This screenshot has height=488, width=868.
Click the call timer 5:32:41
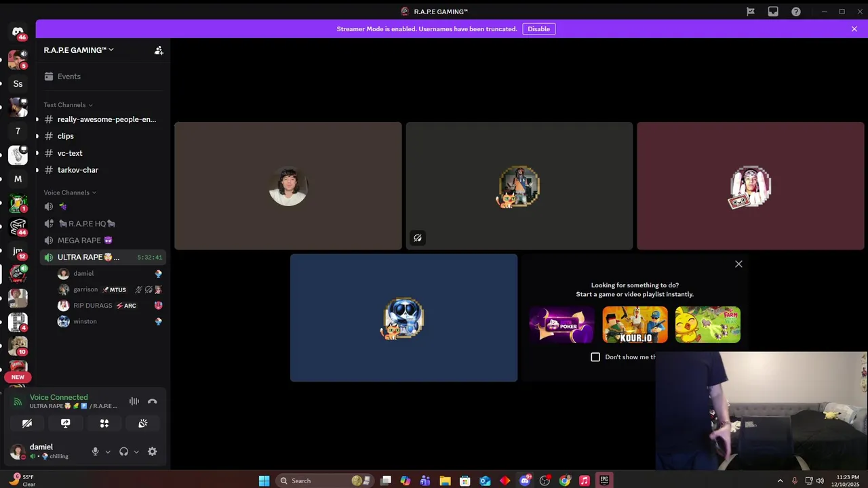(x=150, y=258)
